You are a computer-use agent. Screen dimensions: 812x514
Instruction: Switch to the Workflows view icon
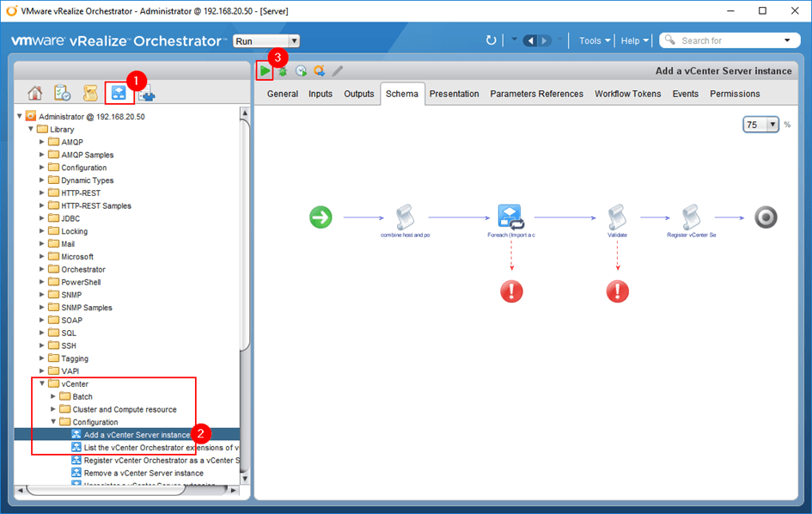tap(119, 94)
